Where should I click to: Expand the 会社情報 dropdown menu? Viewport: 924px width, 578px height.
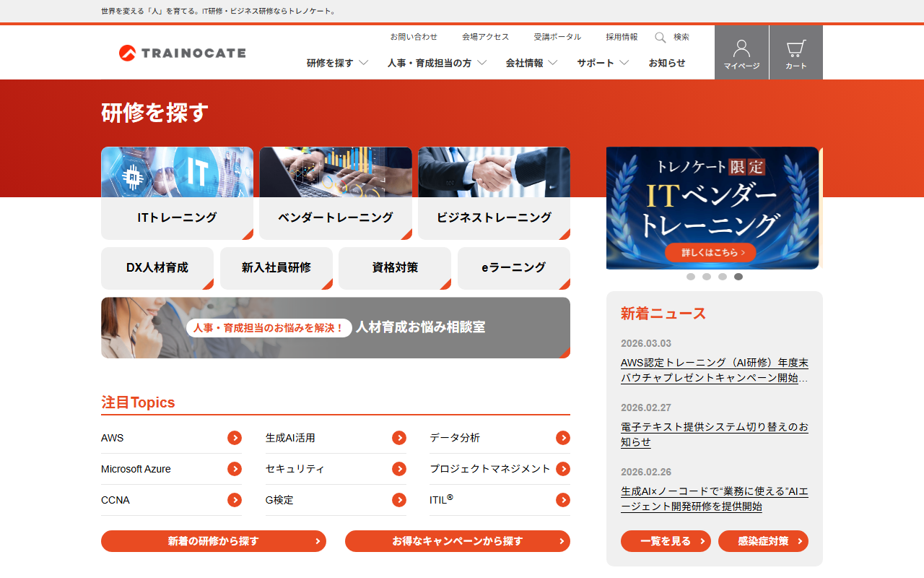531,63
